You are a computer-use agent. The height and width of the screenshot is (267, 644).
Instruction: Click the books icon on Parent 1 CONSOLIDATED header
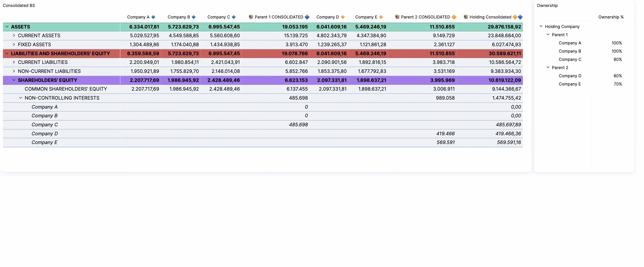251,17
